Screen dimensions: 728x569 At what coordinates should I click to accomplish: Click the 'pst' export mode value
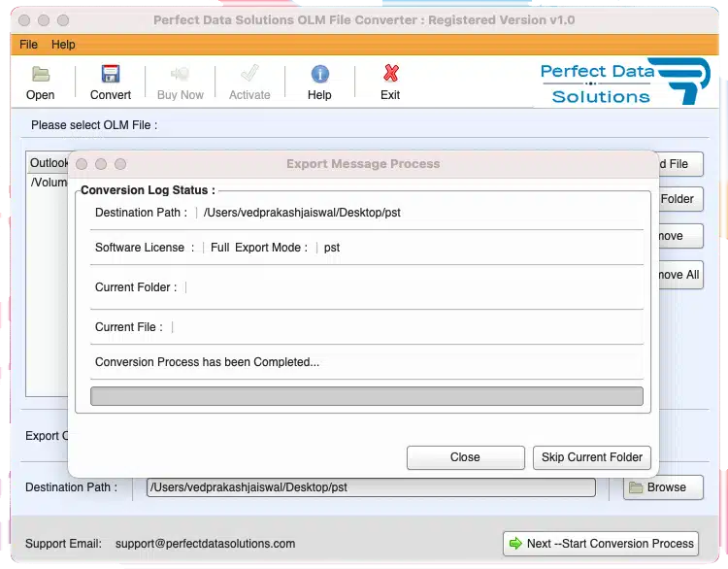[x=332, y=248]
